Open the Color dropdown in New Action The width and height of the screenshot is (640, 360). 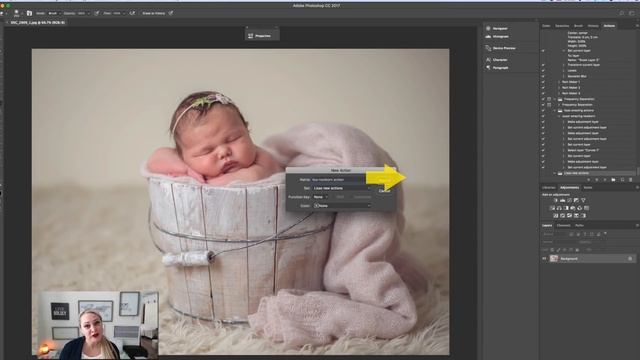[342, 206]
